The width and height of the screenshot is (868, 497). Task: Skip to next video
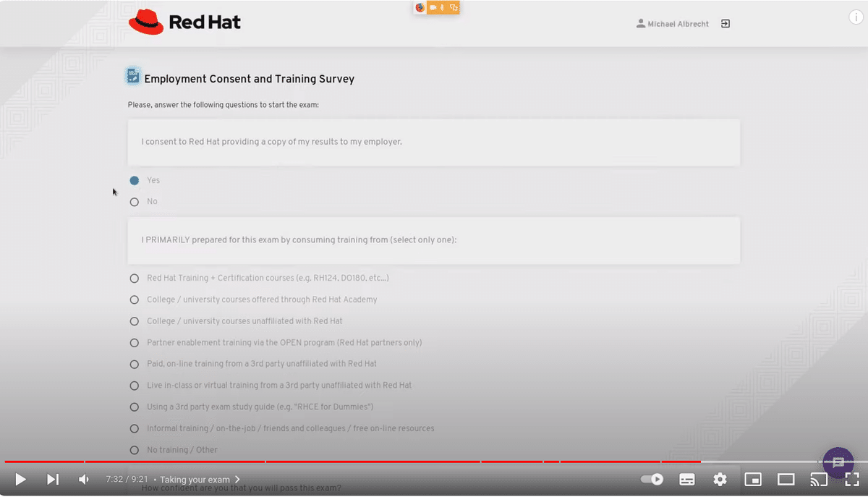click(53, 479)
